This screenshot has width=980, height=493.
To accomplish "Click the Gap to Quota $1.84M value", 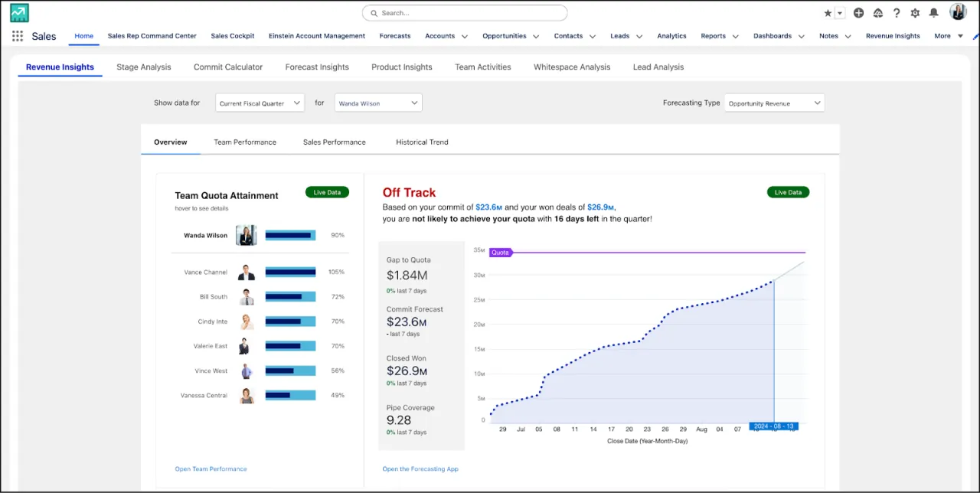I will tap(407, 276).
